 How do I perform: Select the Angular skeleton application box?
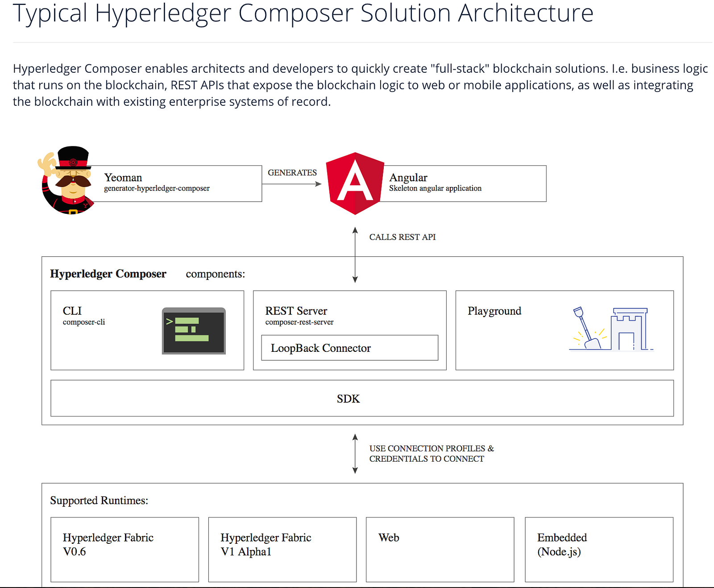click(x=463, y=183)
